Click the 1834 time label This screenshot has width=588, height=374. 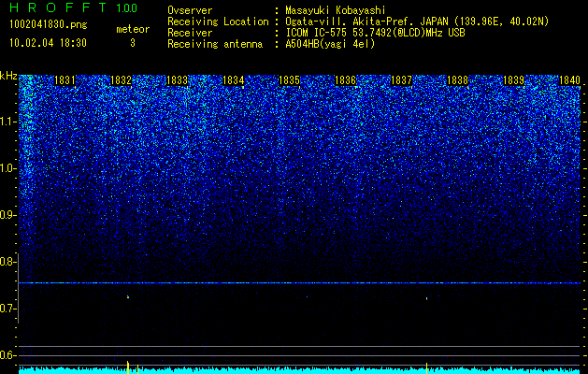point(234,80)
